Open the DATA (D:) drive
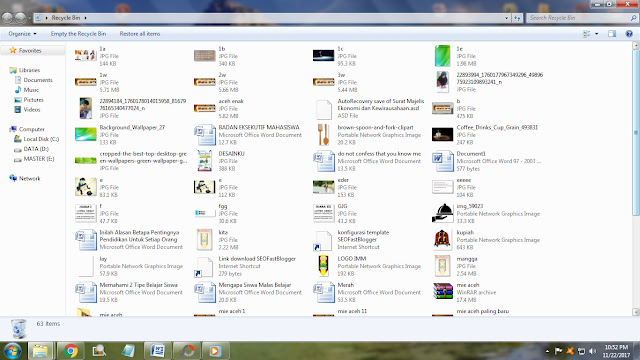The width and height of the screenshot is (640, 360). 36,149
